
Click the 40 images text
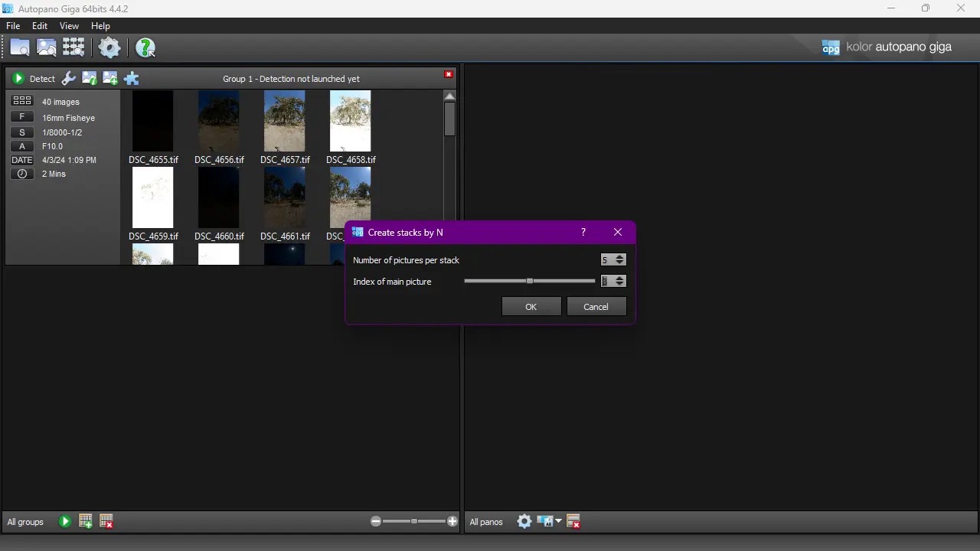tap(60, 102)
